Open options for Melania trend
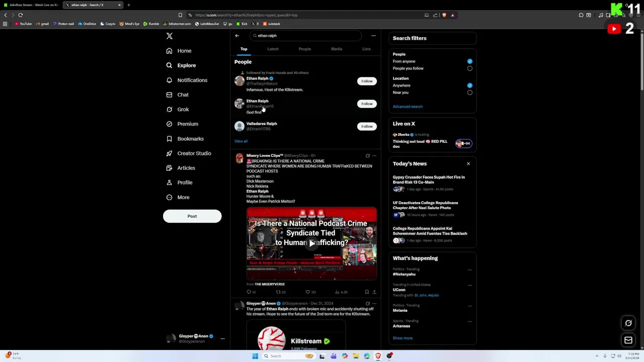Image resolution: width=644 pixels, height=362 pixels. click(470, 306)
